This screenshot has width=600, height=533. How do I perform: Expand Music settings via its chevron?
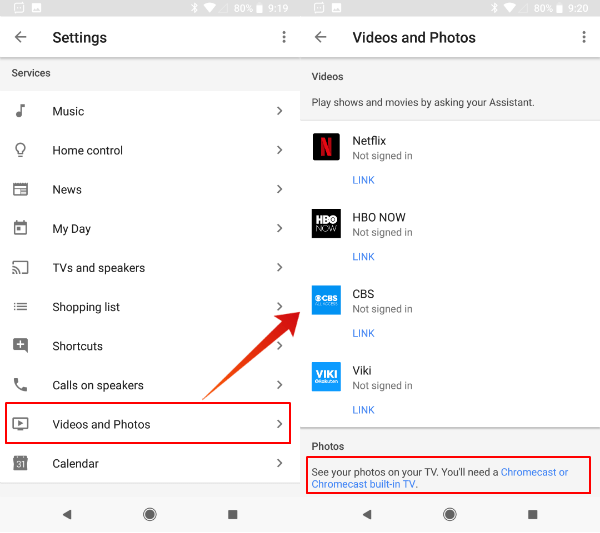pyautogui.click(x=280, y=111)
